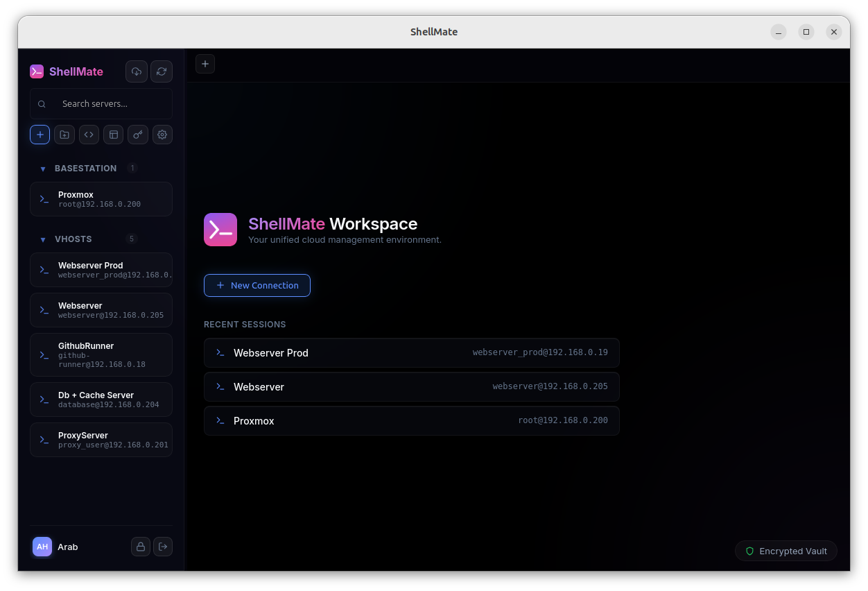This screenshot has width=868, height=591.
Task: Click inside the Search servers field
Action: (x=101, y=103)
